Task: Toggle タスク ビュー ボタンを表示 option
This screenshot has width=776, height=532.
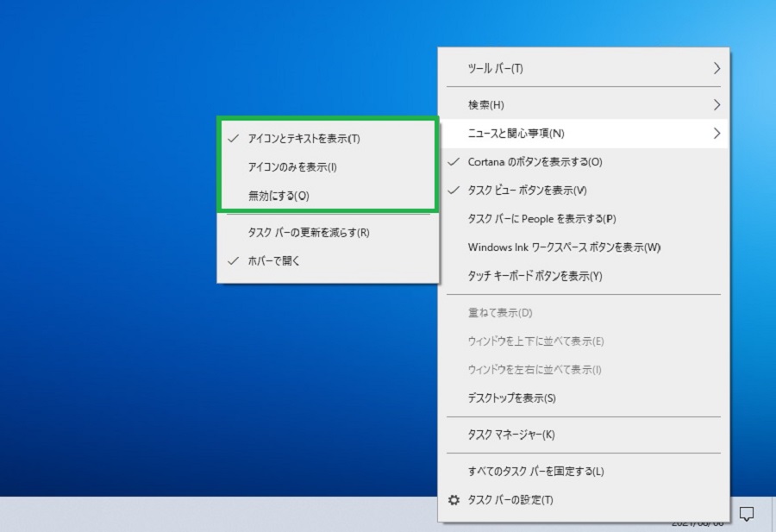Action: 584,191
